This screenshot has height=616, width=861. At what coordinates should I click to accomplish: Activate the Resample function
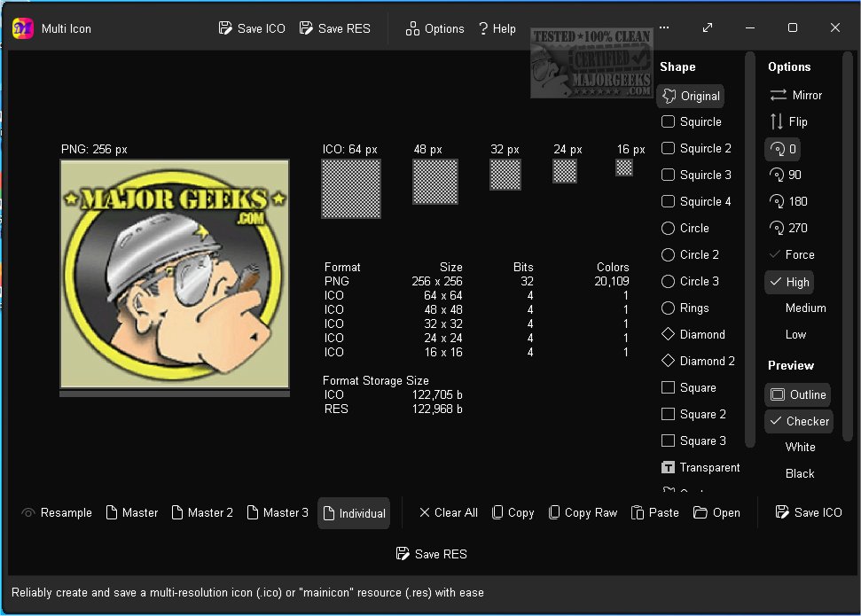[x=56, y=512]
